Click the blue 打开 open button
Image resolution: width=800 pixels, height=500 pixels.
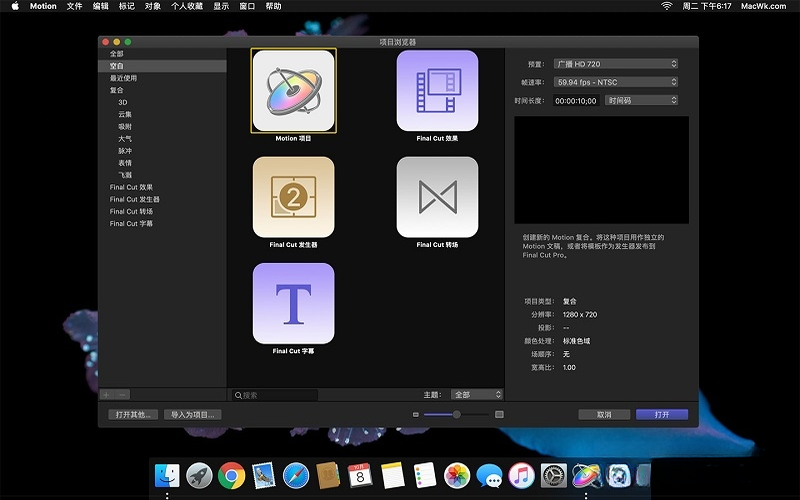point(662,414)
